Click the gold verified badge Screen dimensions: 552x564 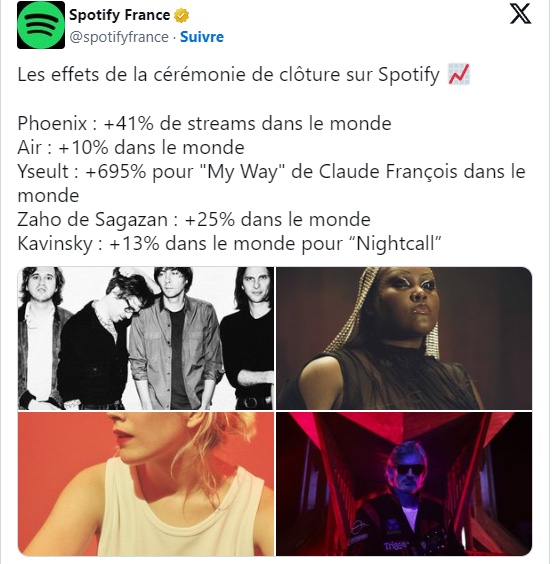[181, 15]
